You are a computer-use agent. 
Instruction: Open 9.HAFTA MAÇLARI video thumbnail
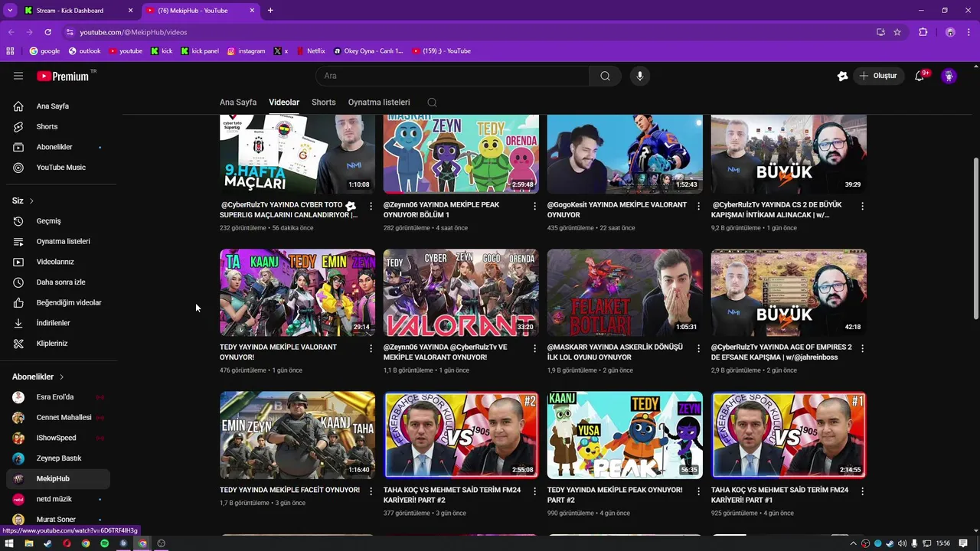pos(297,154)
